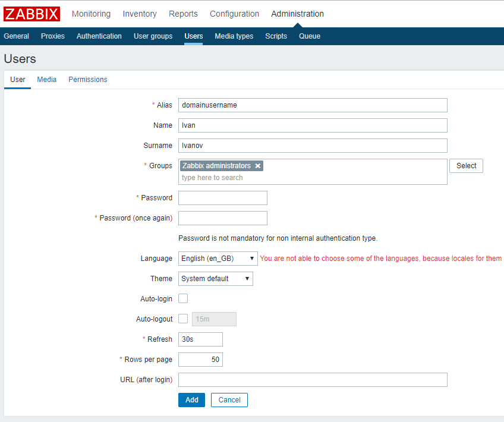
Task: Open the Language dropdown
Action: [218, 259]
